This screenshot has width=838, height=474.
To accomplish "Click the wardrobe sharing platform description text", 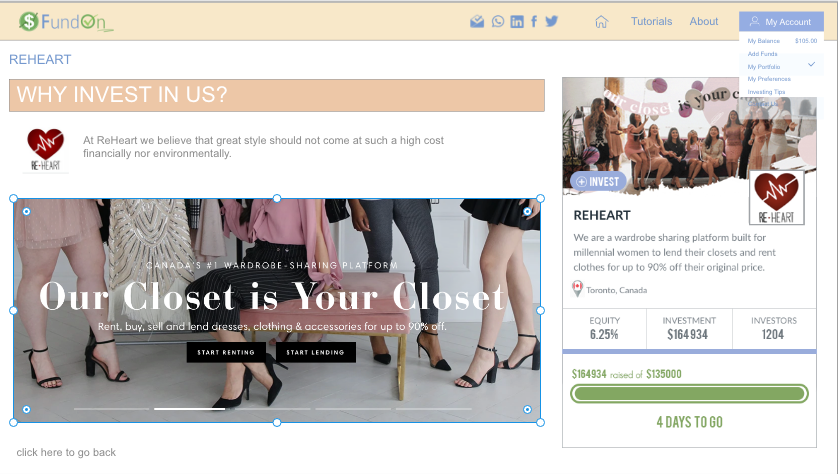I will pos(674,252).
